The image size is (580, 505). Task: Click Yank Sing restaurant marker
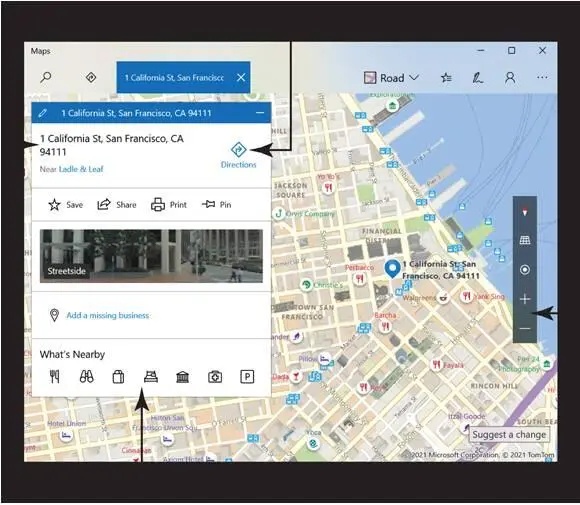pyautogui.click(x=466, y=296)
